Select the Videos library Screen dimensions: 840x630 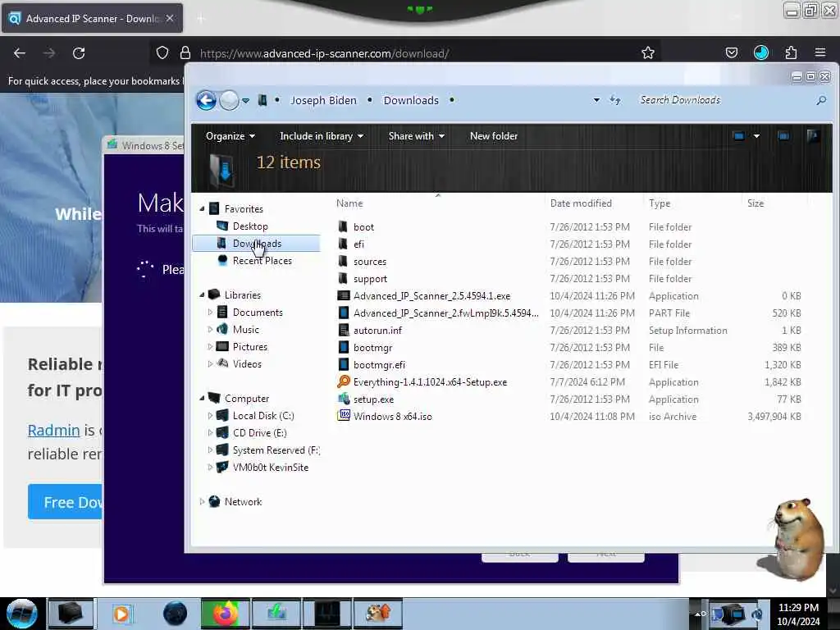click(x=246, y=363)
